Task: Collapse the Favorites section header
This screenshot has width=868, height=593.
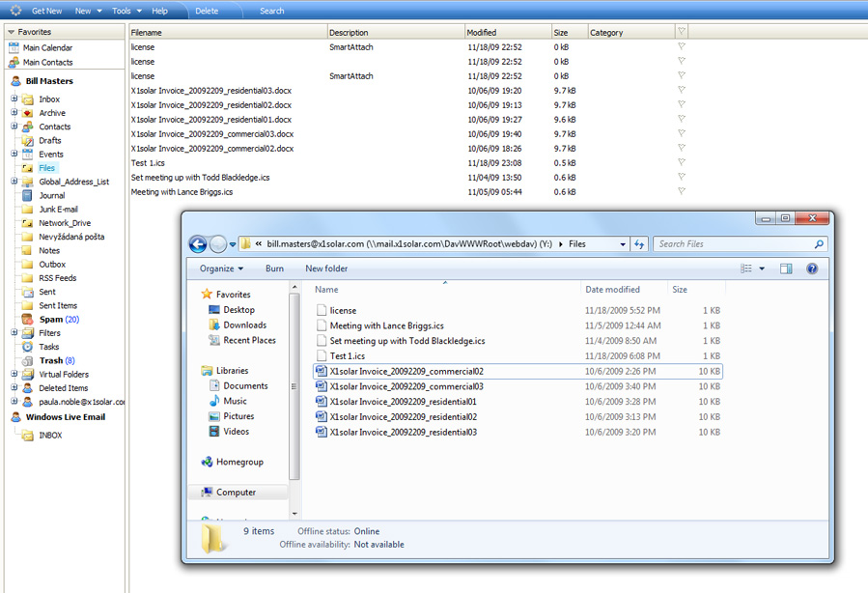Action: [11, 32]
